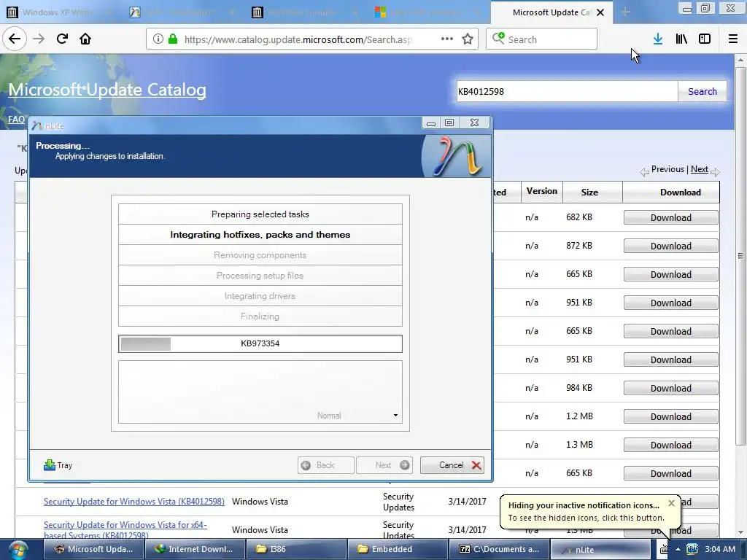Viewport: 747px width, 560px height.
Task: Switch to the Microsoft-logo Firefox tab
Action: (429, 12)
